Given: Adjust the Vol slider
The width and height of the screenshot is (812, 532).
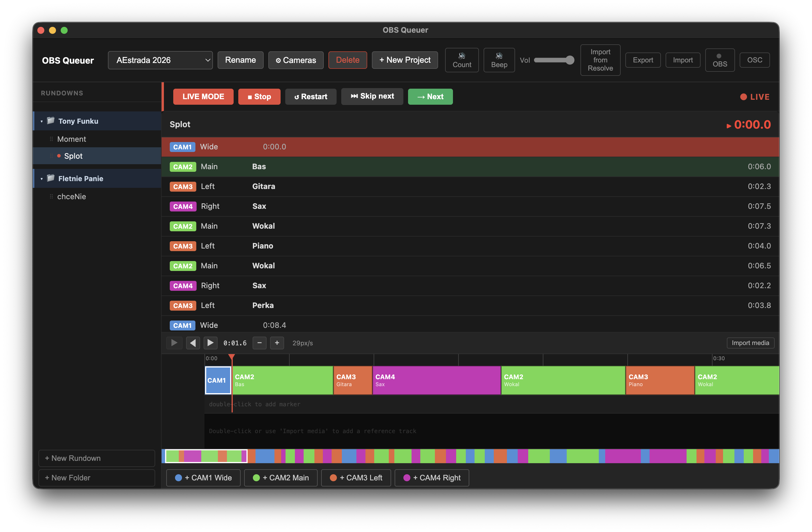Looking at the screenshot, I should [554, 60].
